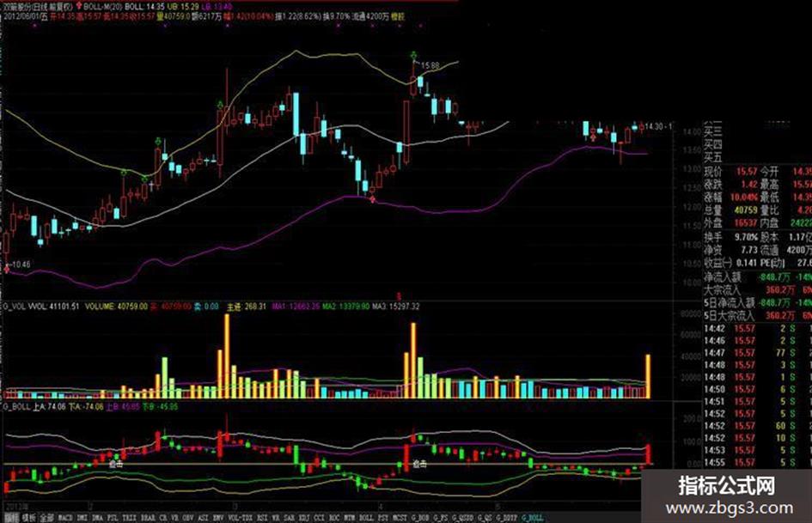The width and height of the screenshot is (812, 523).
Task: Select the 买四 order book row
Action: point(712,144)
